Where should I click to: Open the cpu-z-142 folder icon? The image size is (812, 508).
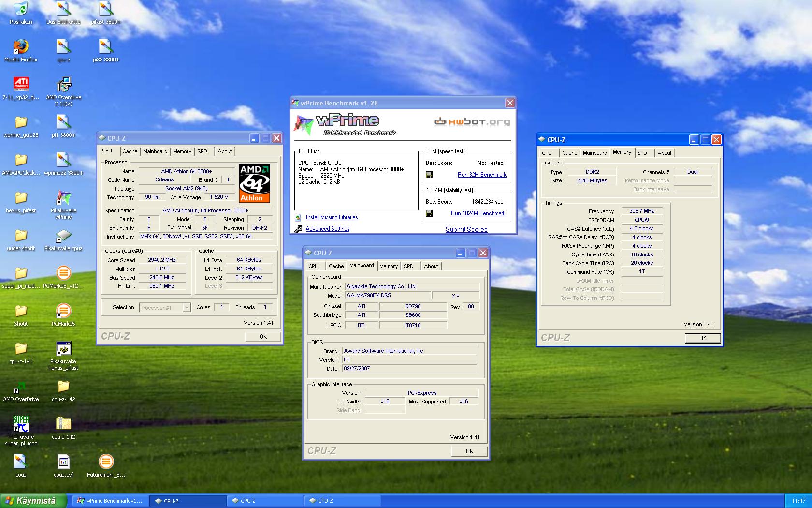click(x=63, y=386)
